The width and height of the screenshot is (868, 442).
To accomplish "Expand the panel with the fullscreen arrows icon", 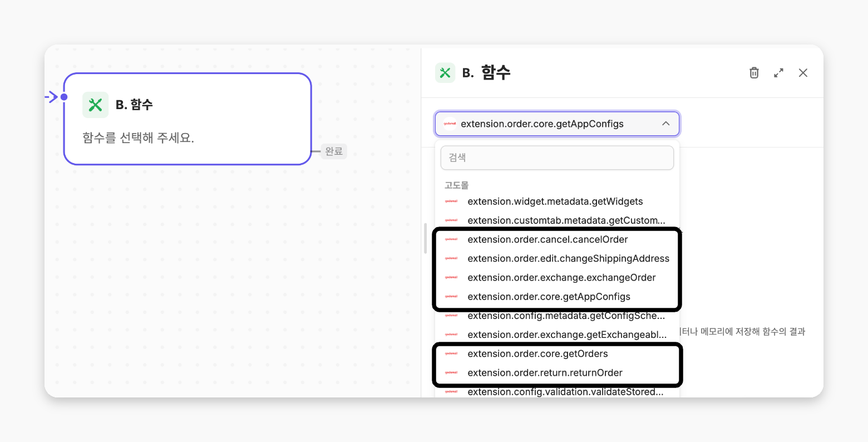I will point(778,73).
